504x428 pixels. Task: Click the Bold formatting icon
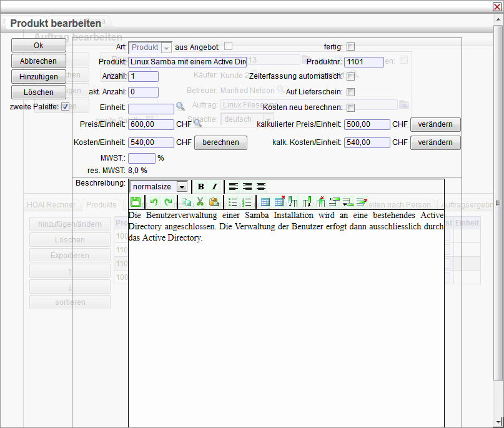click(x=200, y=187)
